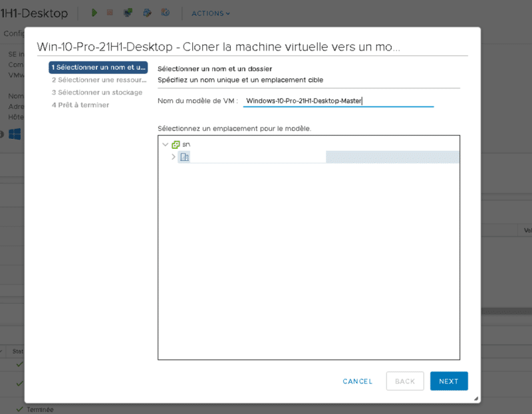Go to step 1 Sélectionner un nom

pyautogui.click(x=98, y=67)
